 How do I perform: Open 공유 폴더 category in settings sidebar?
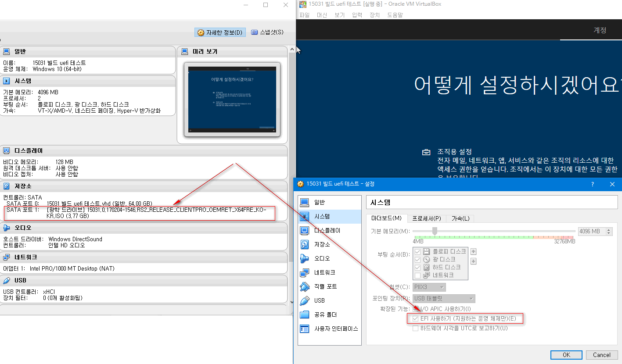pos(330,315)
